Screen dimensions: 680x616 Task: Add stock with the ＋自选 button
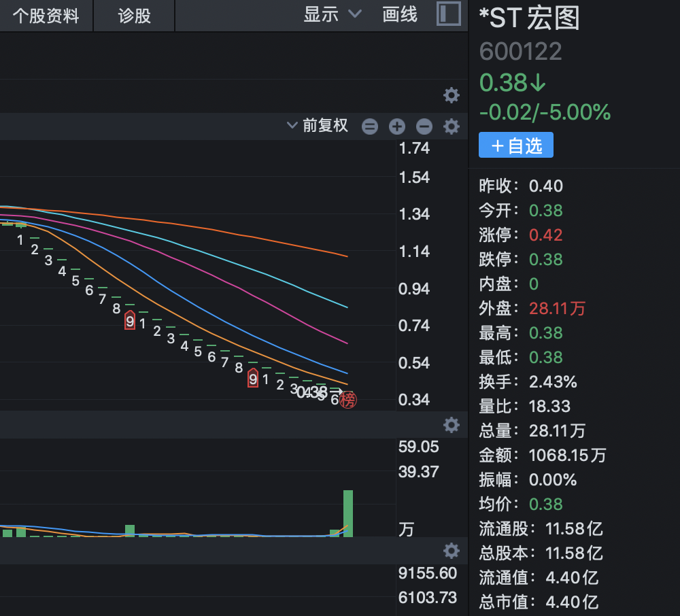pos(516,146)
